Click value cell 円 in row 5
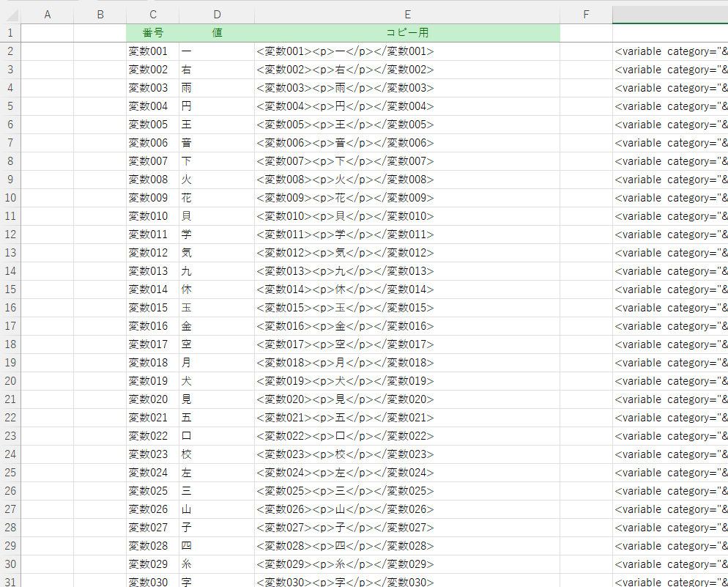The height and width of the screenshot is (587, 728). (x=217, y=106)
